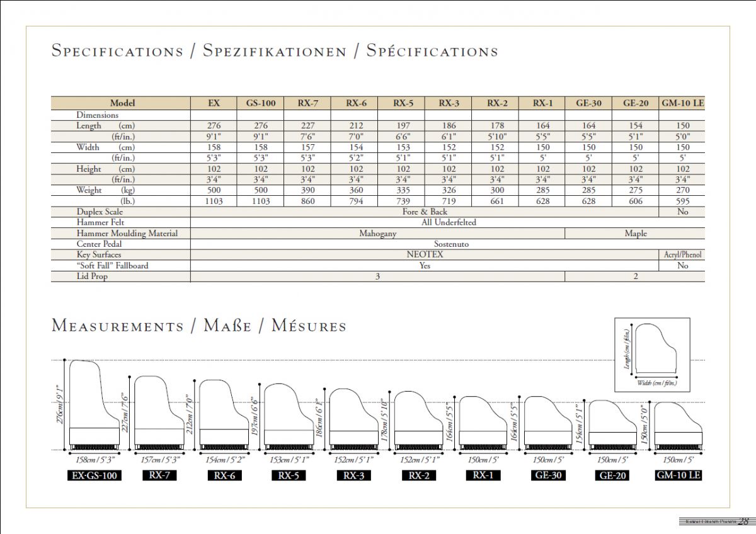The width and height of the screenshot is (756, 534).
Task: Click the 860 lb weight cell
Action: point(307,201)
